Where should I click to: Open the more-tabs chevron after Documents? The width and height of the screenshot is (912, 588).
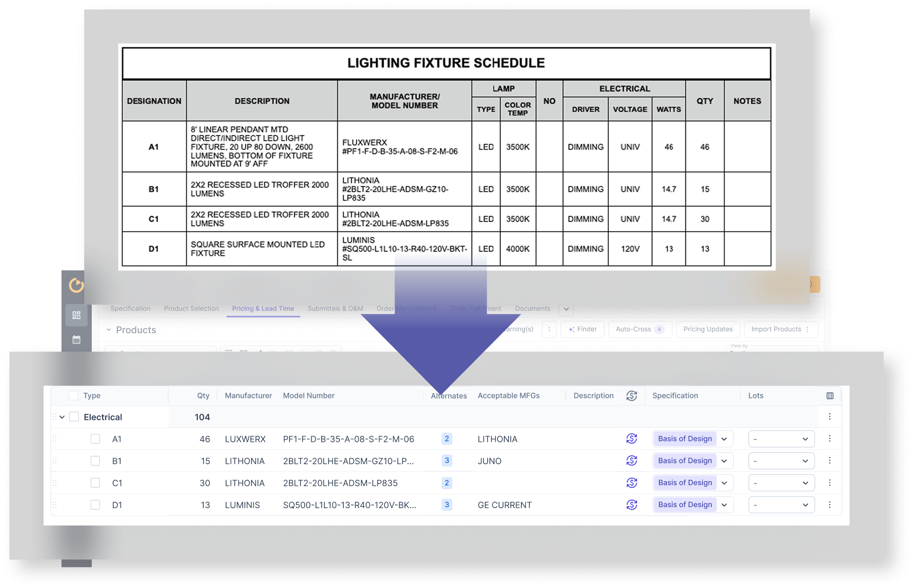pos(566,309)
